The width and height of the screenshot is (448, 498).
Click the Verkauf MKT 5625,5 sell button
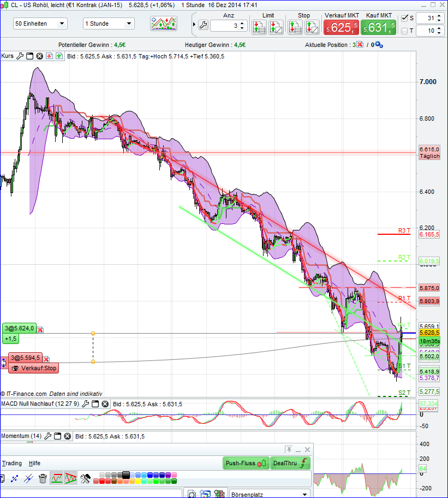(341, 26)
